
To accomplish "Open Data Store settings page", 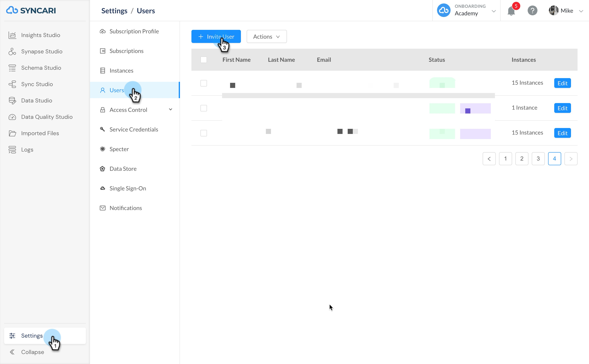I will [x=135, y=169].
